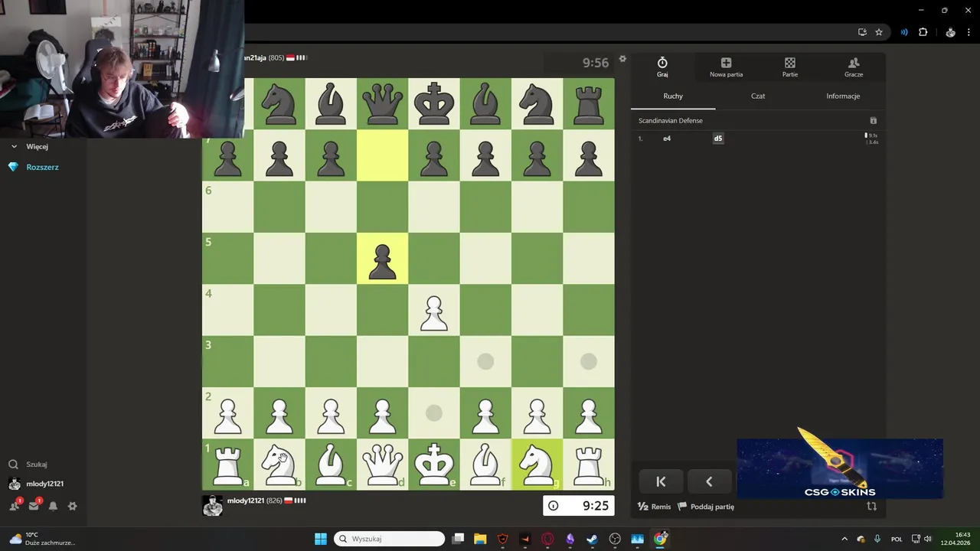Viewport: 980px width, 551px height.
Task: Click mlody12121 player avatar below the board
Action: [x=212, y=505]
